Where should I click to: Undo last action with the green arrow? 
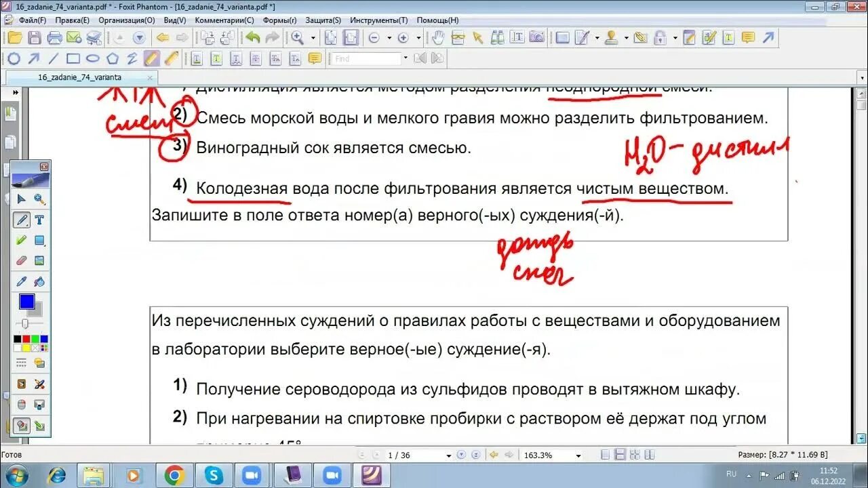(253, 38)
